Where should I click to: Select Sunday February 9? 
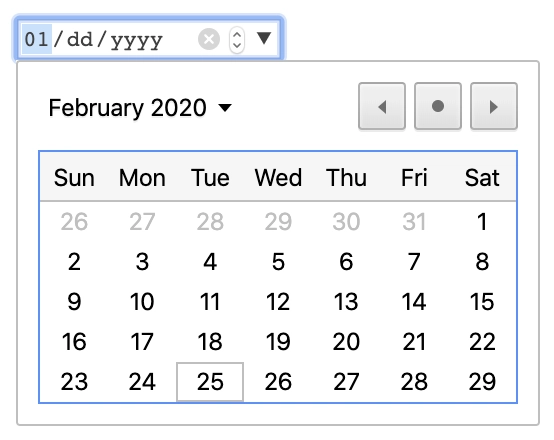[74, 302]
